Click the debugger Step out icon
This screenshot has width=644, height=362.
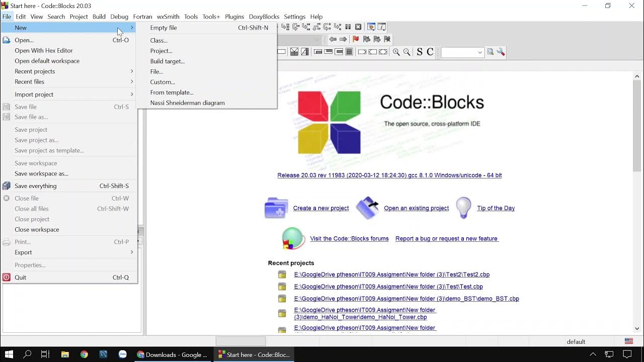tap(316, 27)
